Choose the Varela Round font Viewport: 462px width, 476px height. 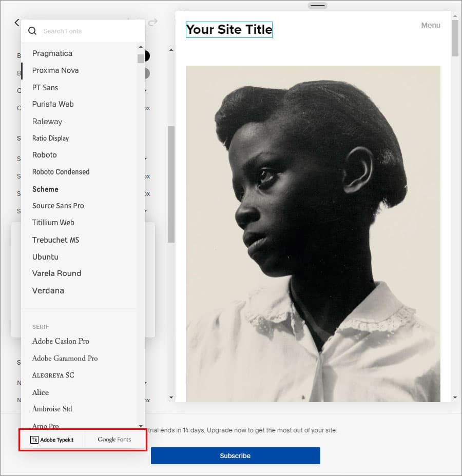(x=56, y=273)
